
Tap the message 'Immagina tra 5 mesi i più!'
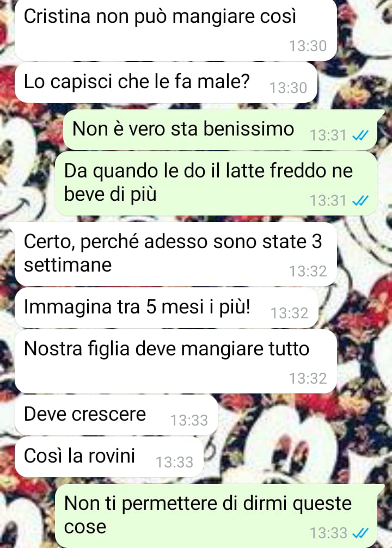point(167,308)
